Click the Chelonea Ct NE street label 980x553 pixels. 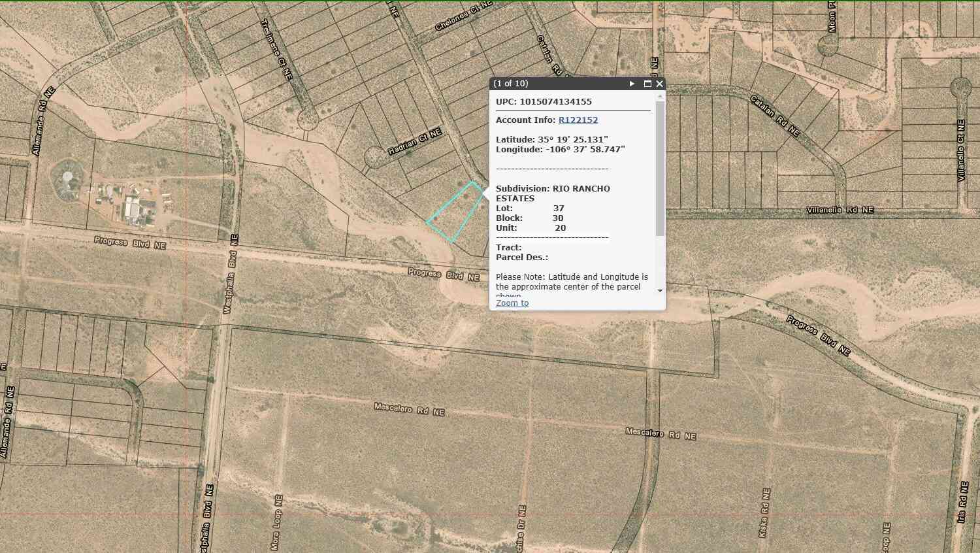(464, 16)
